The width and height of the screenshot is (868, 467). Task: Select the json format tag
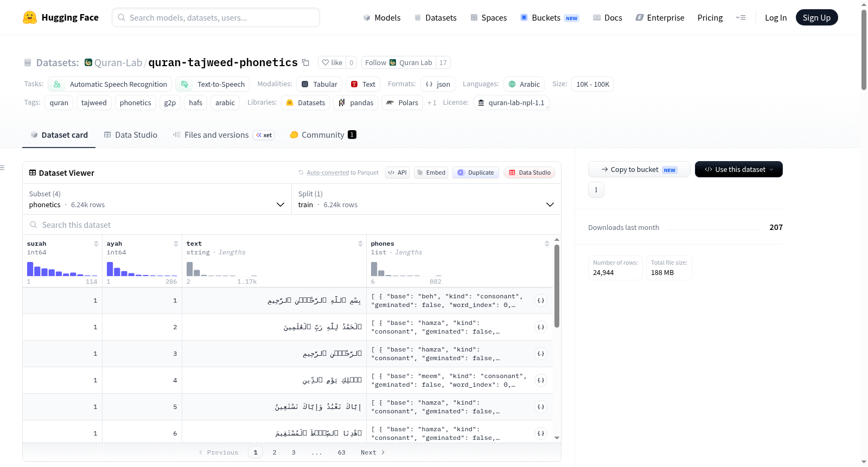[438, 84]
